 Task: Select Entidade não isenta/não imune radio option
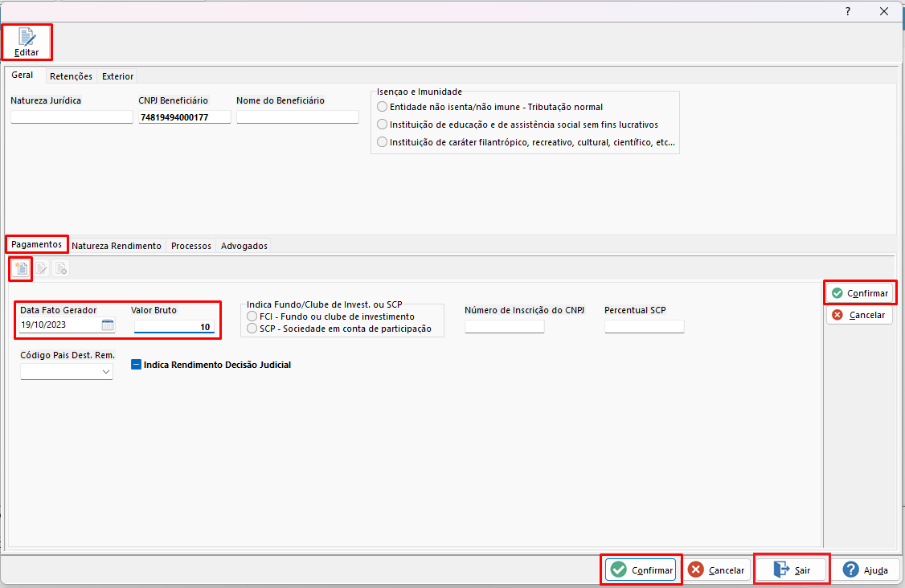(382, 107)
